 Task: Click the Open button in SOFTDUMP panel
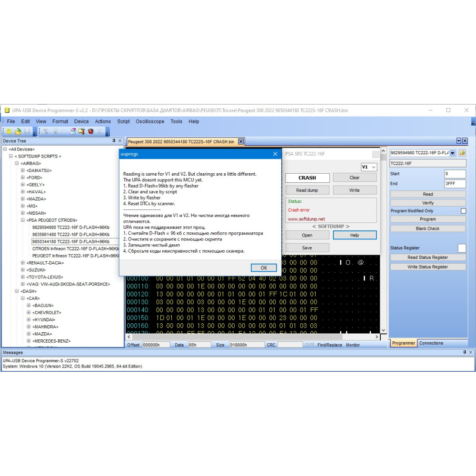tap(307, 235)
